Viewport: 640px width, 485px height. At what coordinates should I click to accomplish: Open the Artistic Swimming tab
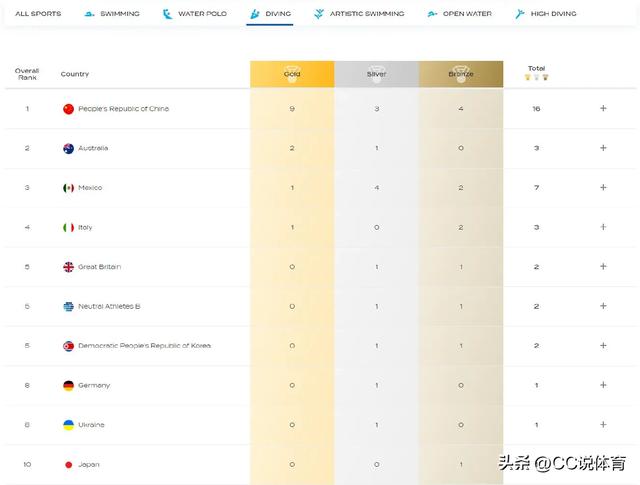[x=359, y=13]
